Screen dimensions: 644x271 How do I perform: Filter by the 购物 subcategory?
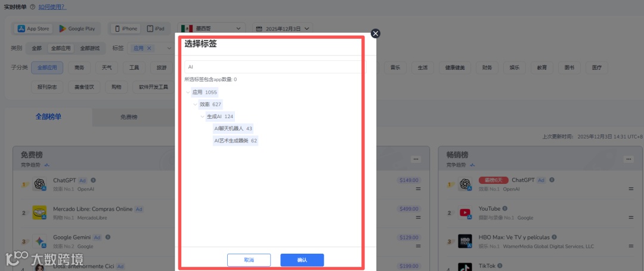click(116, 87)
